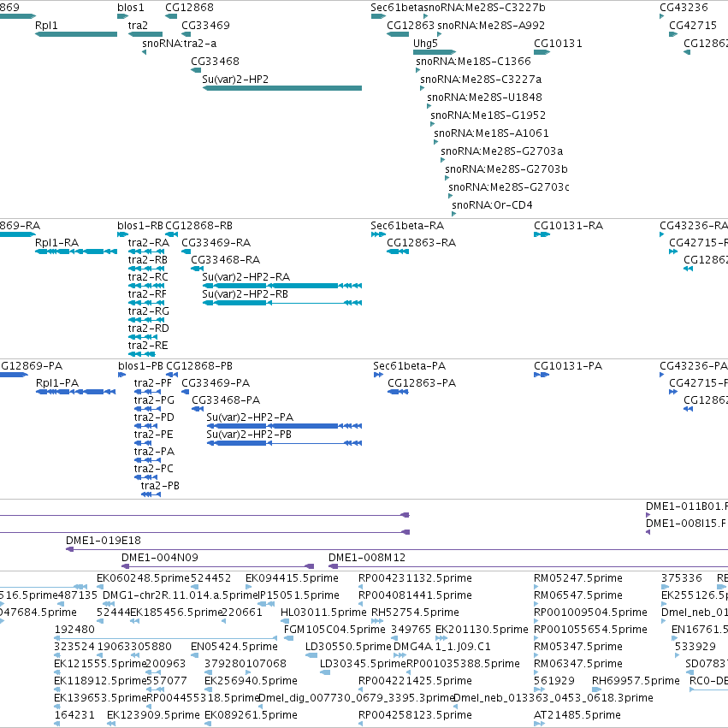Image resolution: width=728 pixels, height=728 pixels.
Task: Click tra2-RA transcript label
Action: [149, 243]
